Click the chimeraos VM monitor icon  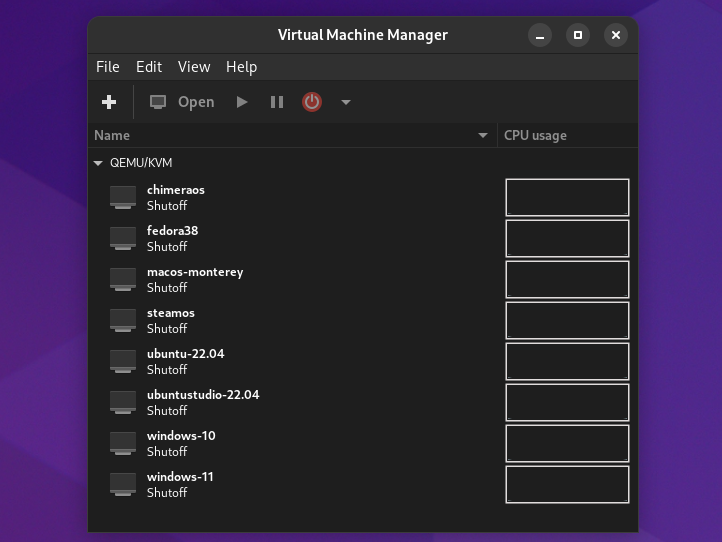click(x=123, y=198)
